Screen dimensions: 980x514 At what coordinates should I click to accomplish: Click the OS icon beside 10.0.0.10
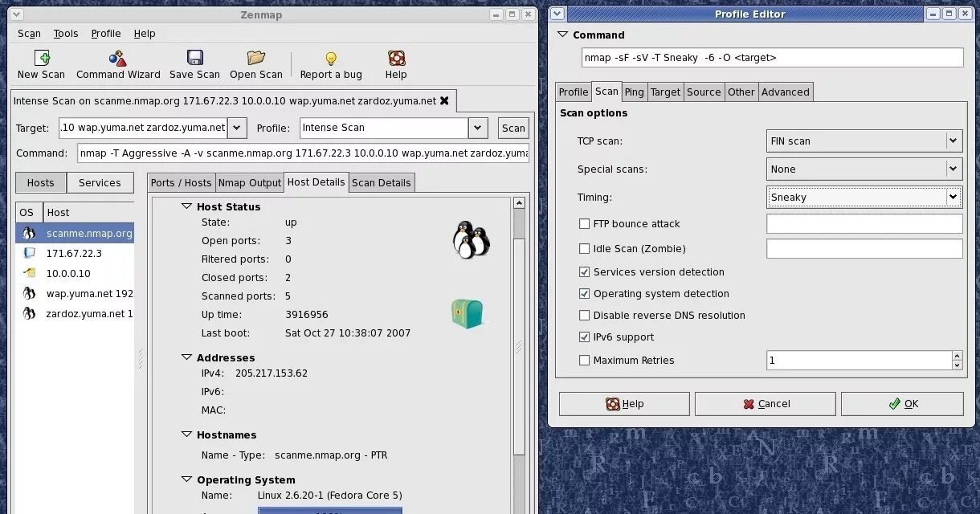point(29,273)
